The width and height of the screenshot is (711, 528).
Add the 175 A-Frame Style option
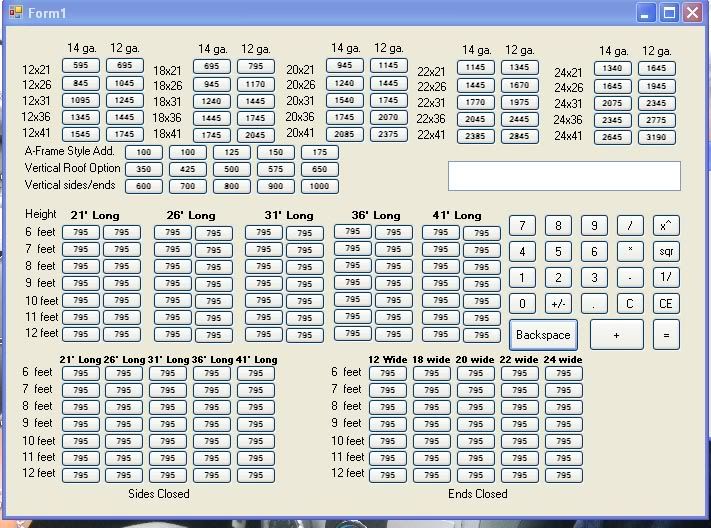tap(319, 153)
